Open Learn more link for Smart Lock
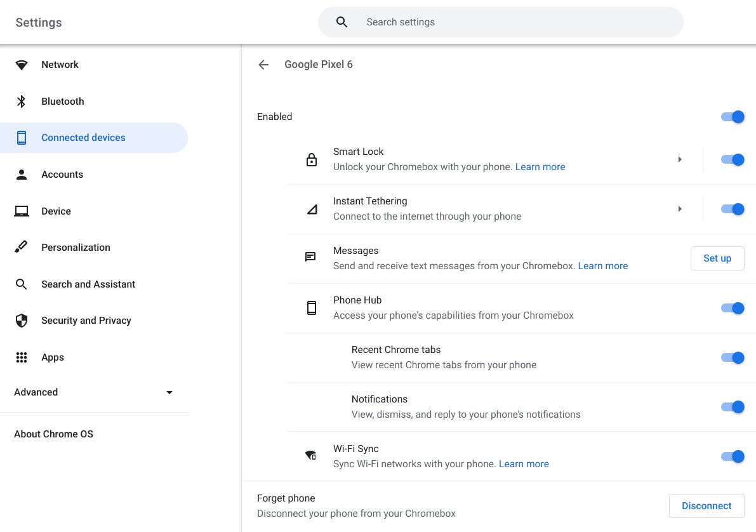This screenshot has height=532, width=756. pos(540,167)
